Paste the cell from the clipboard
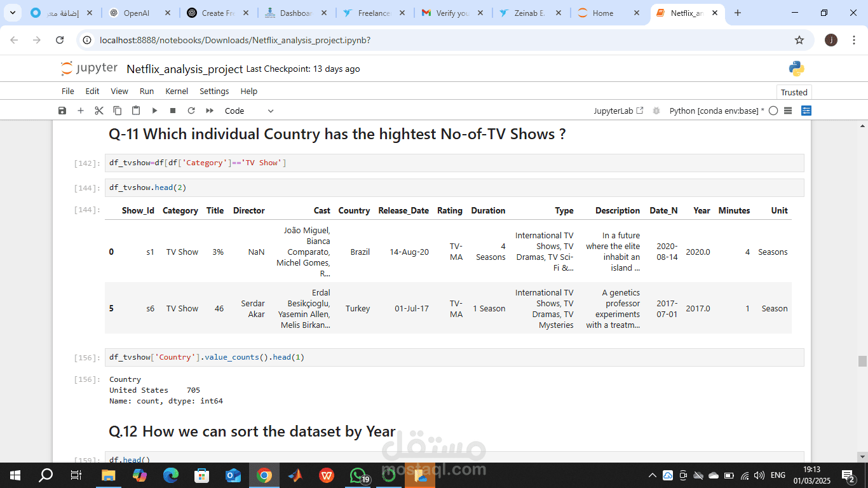 point(136,111)
